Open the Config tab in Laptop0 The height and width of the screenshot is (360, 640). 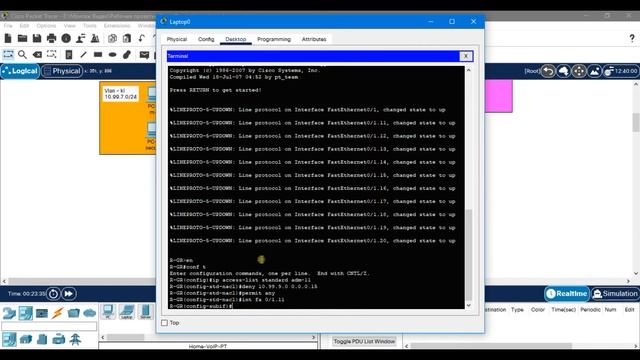206,39
